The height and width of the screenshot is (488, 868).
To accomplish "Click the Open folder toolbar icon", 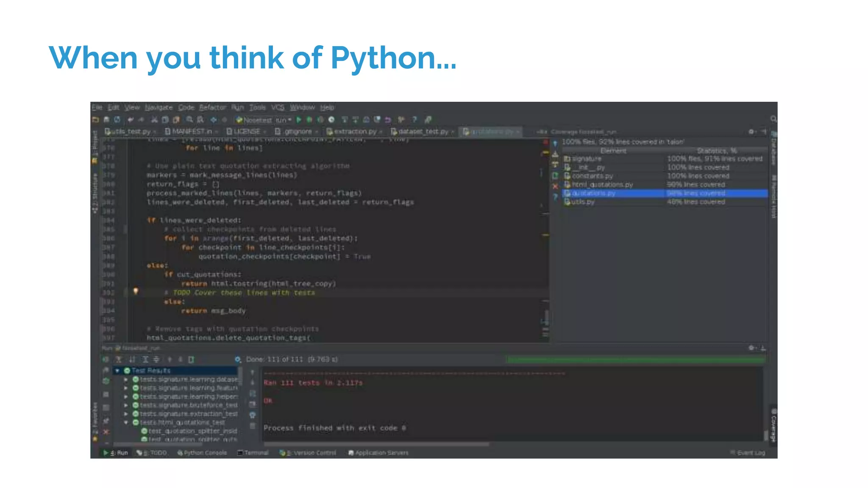I will tap(95, 120).
